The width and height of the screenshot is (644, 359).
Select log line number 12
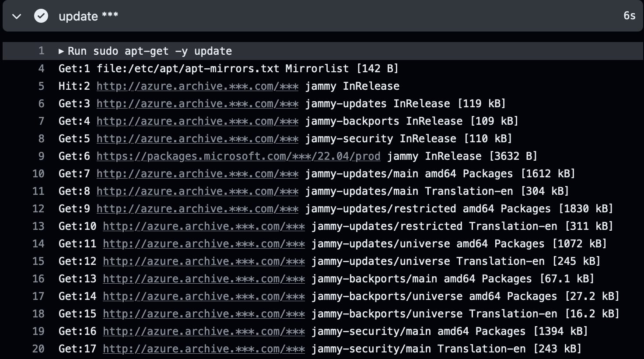[x=38, y=209]
